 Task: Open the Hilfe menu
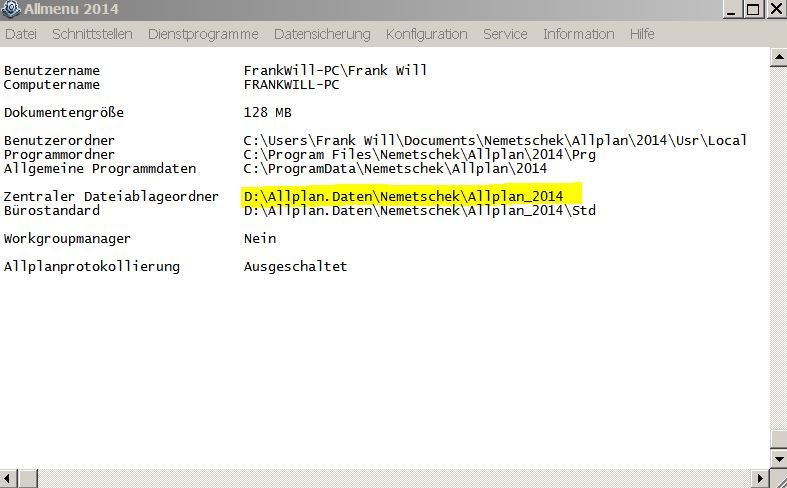pos(642,34)
